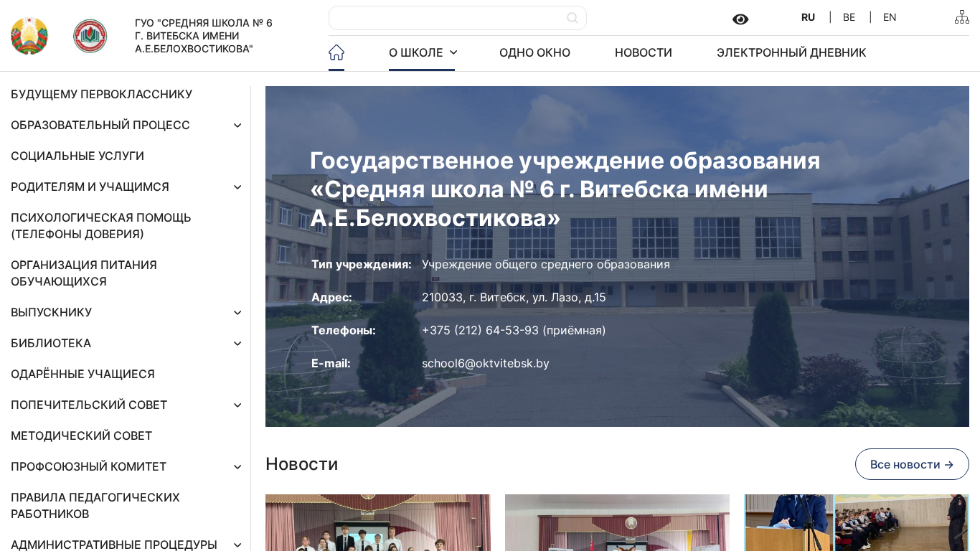
Task: Open Будущему первокласснику sidebar link
Action: tap(101, 94)
